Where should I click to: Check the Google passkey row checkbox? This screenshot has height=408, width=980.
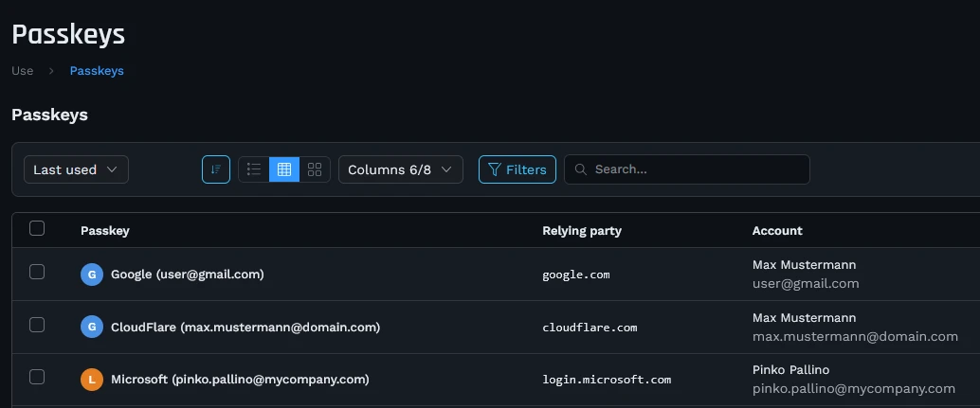(x=37, y=272)
